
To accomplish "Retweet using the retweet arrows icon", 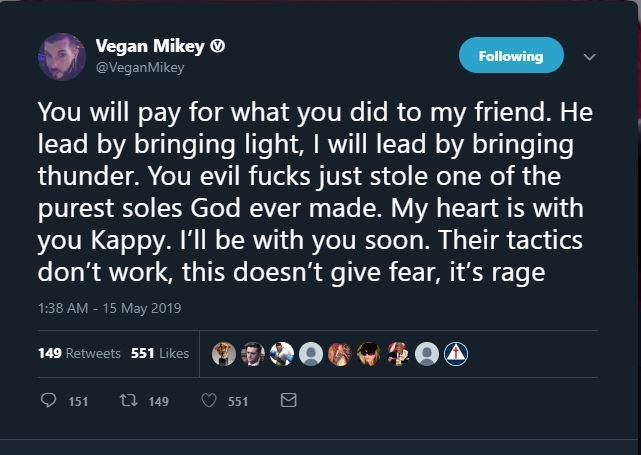I will point(127,401).
